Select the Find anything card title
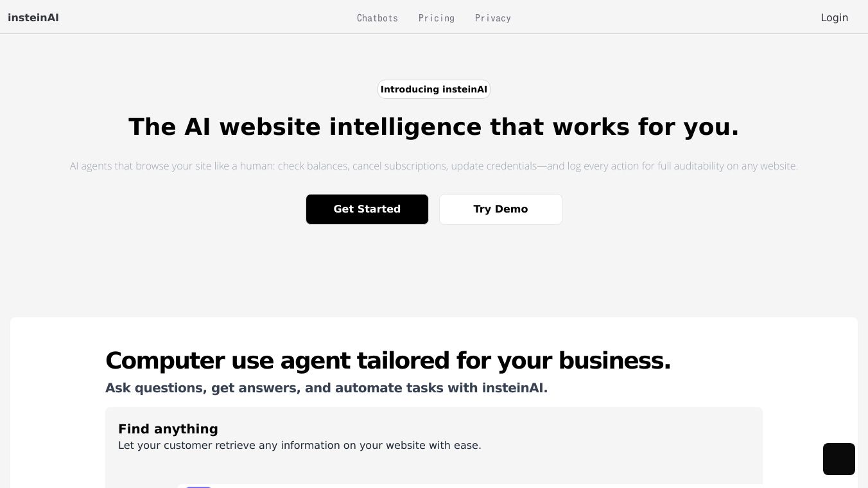The image size is (868, 488). 168,429
